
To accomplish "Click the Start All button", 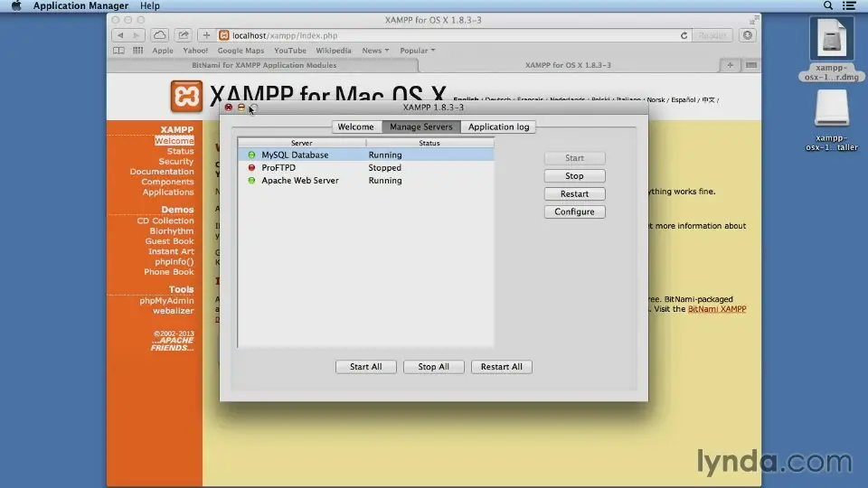I will (366, 367).
